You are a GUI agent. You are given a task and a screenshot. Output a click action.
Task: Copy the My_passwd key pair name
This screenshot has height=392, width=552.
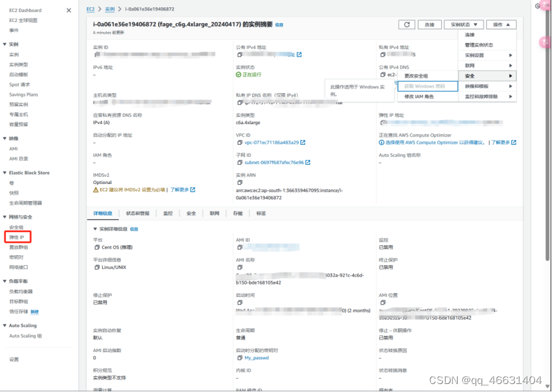point(240,358)
